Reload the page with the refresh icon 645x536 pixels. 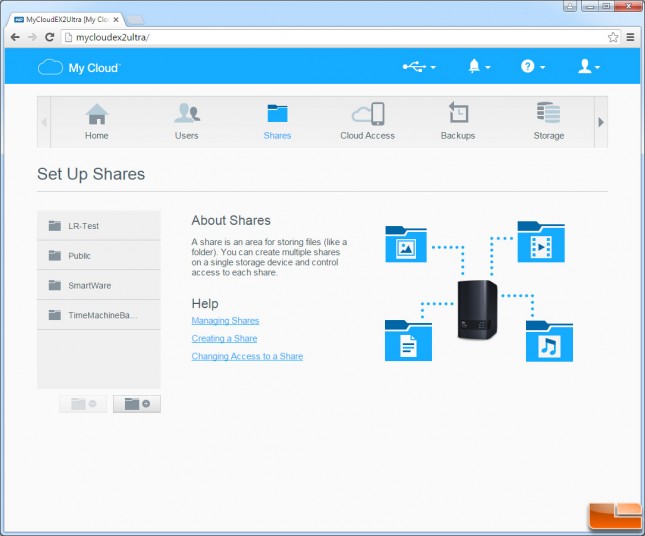[50, 37]
